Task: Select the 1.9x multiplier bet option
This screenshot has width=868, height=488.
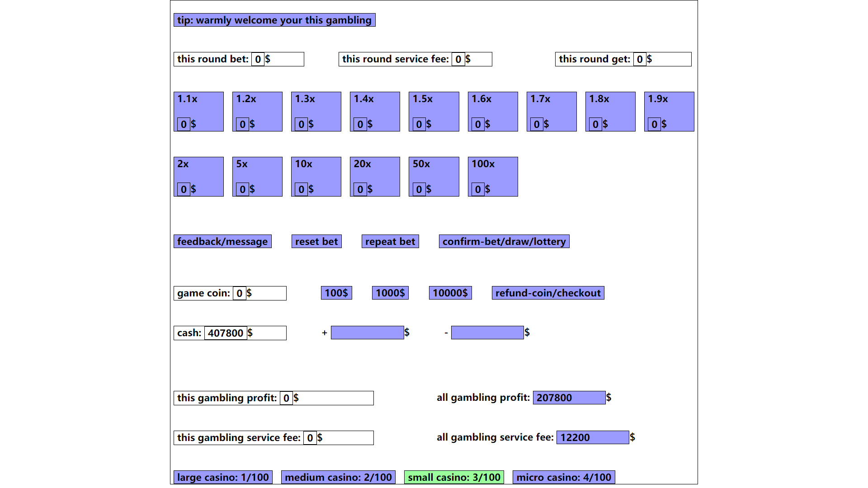Action: tap(668, 112)
